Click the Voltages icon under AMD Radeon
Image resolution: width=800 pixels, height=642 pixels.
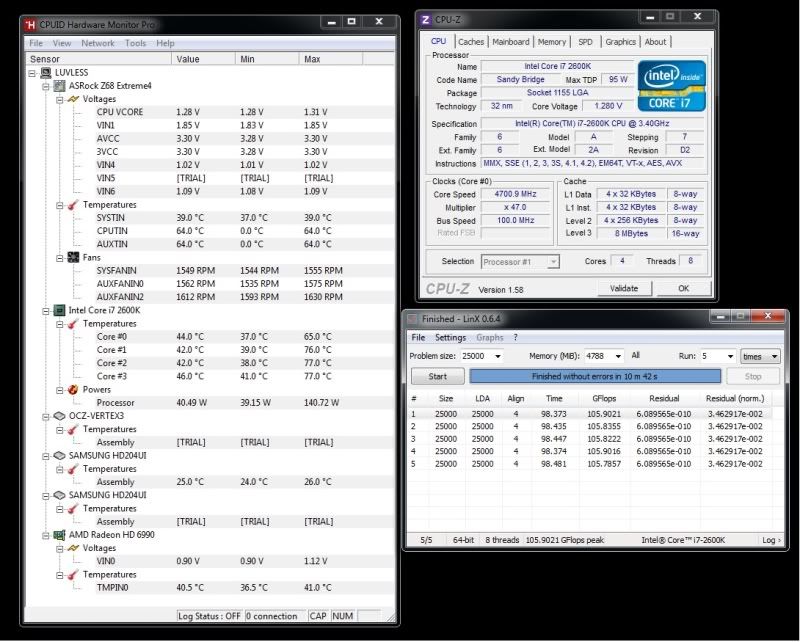[73, 548]
